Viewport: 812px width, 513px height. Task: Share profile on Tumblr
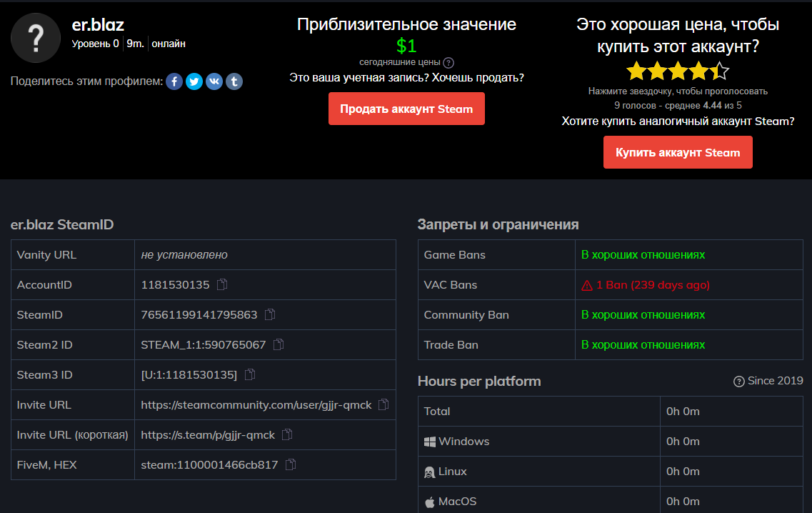pos(234,81)
